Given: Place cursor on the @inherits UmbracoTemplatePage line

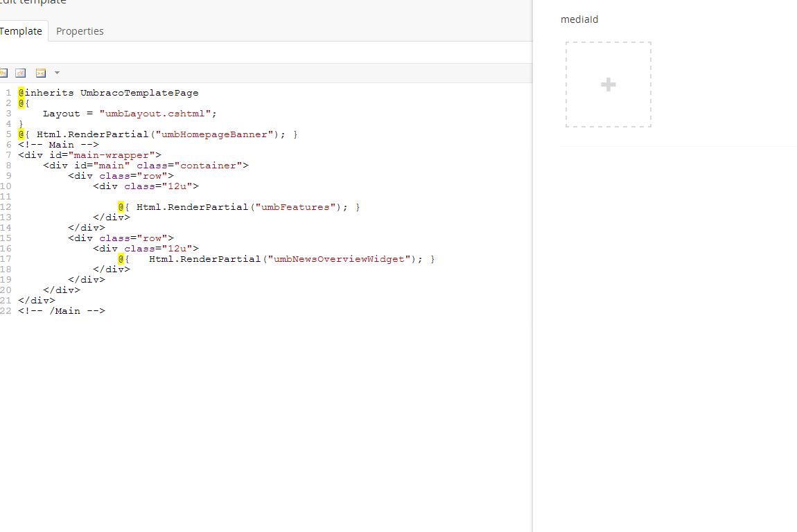Looking at the screenshot, I should (111, 93).
